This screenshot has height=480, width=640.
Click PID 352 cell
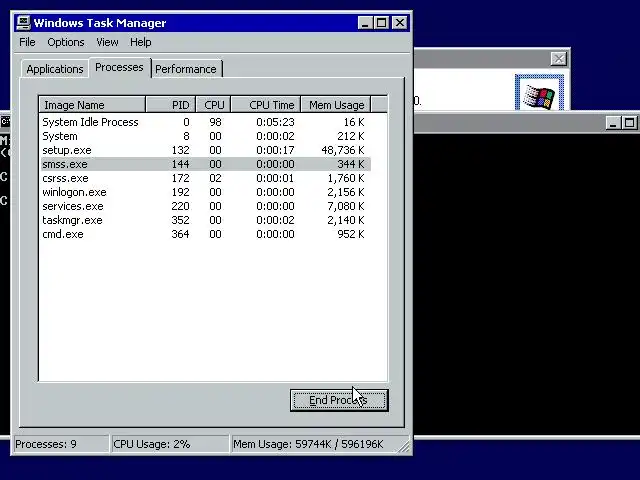(180, 220)
